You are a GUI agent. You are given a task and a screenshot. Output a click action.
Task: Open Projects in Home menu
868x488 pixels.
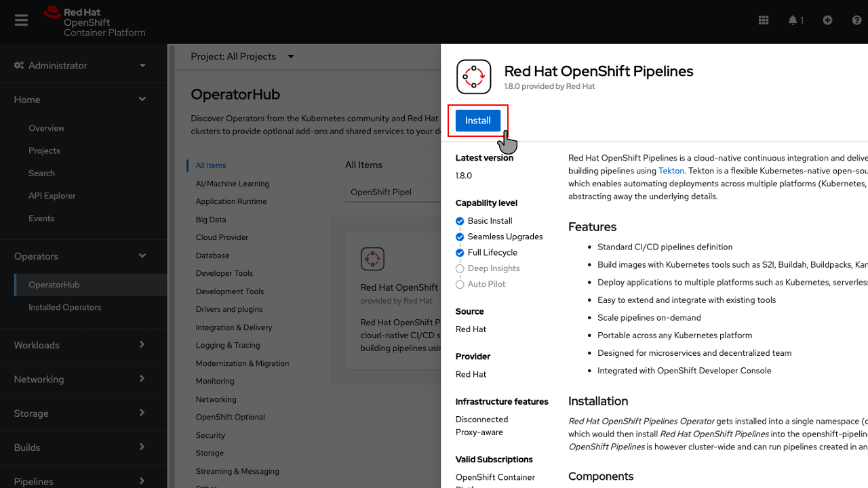click(44, 150)
